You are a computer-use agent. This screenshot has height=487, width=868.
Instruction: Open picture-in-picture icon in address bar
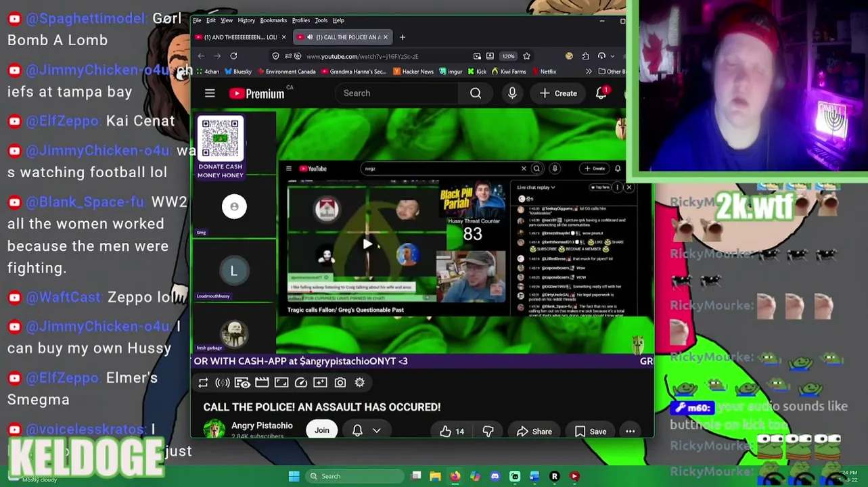pyautogui.click(x=478, y=56)
